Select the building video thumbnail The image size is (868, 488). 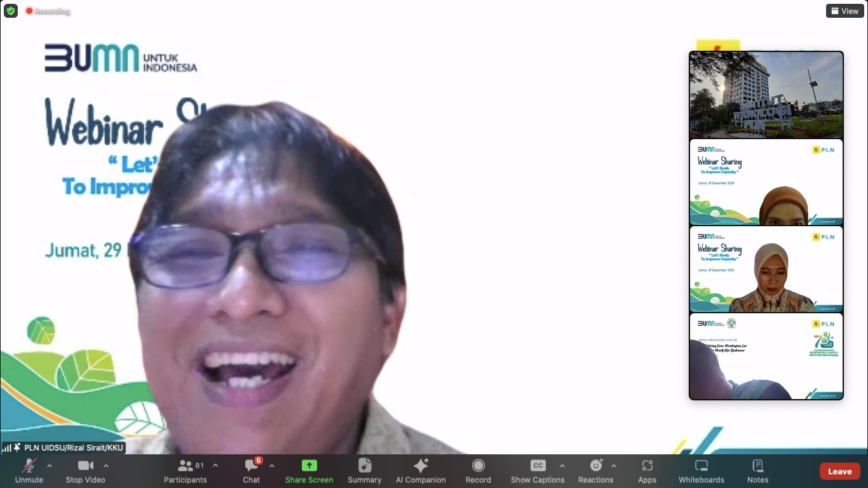coord(766,95)
